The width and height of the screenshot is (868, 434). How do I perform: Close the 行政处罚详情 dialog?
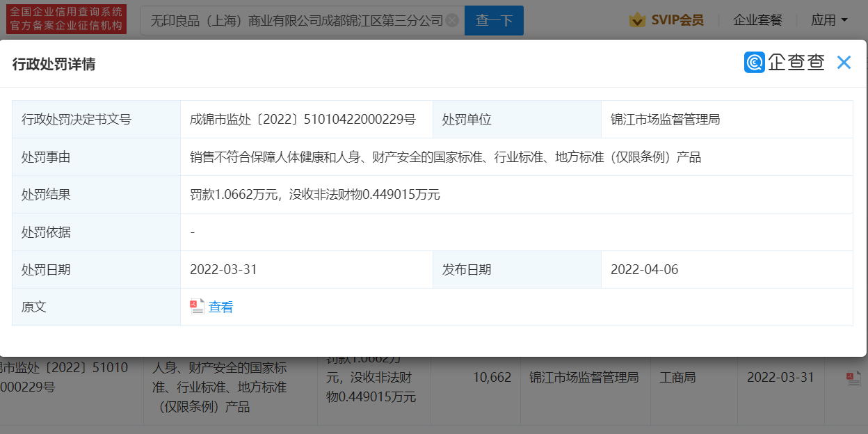[x=844, y=63]
